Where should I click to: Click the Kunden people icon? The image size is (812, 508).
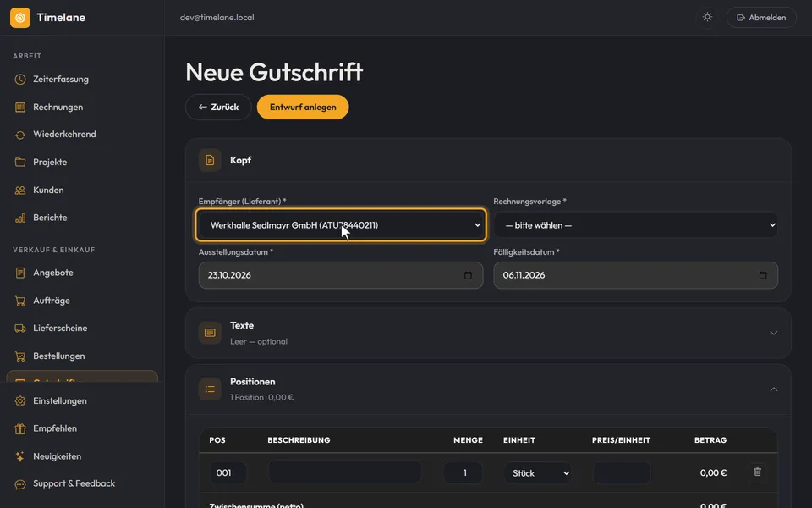click(20, 190)
